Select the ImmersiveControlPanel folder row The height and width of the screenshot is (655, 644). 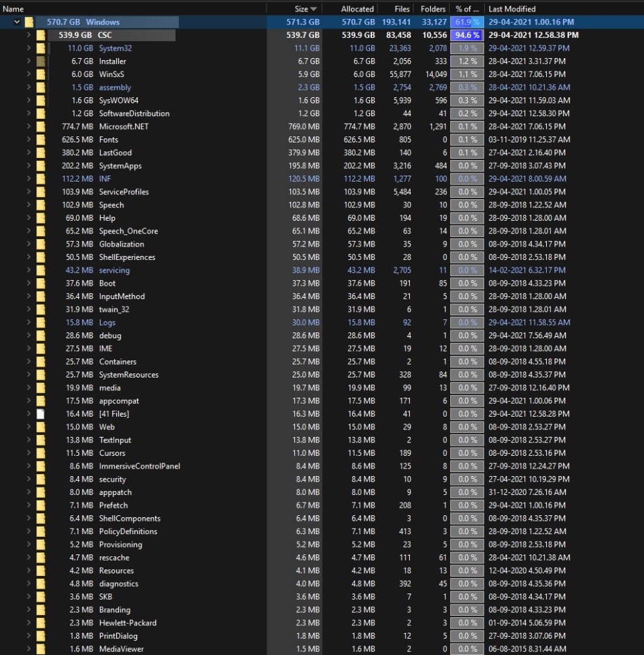pyautogui.click(x=322, y=466)
